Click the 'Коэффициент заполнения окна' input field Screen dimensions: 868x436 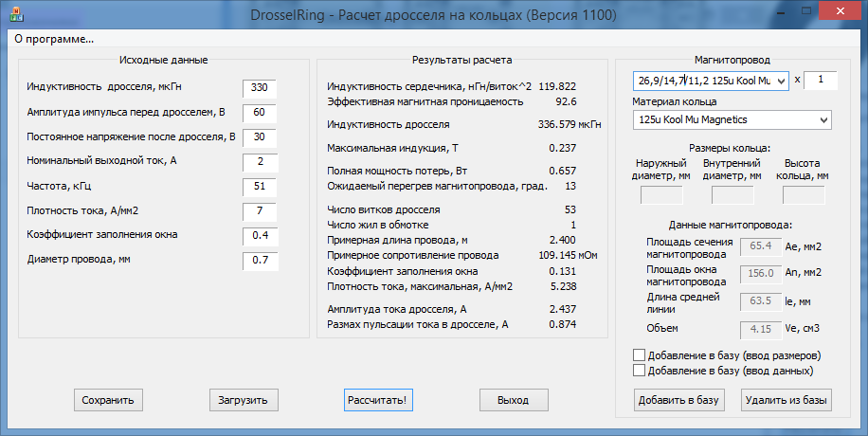point(260,235)
